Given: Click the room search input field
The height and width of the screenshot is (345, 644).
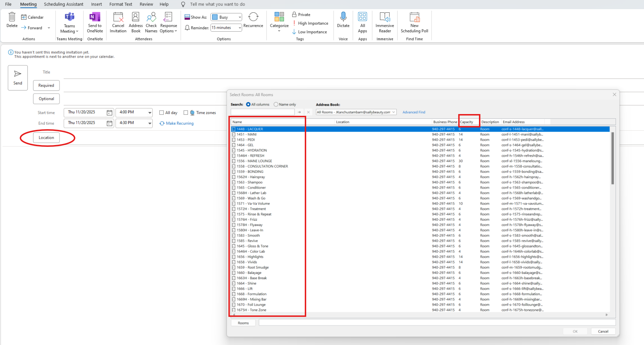Looking at the screenshot, I should (x=263, y=112).
